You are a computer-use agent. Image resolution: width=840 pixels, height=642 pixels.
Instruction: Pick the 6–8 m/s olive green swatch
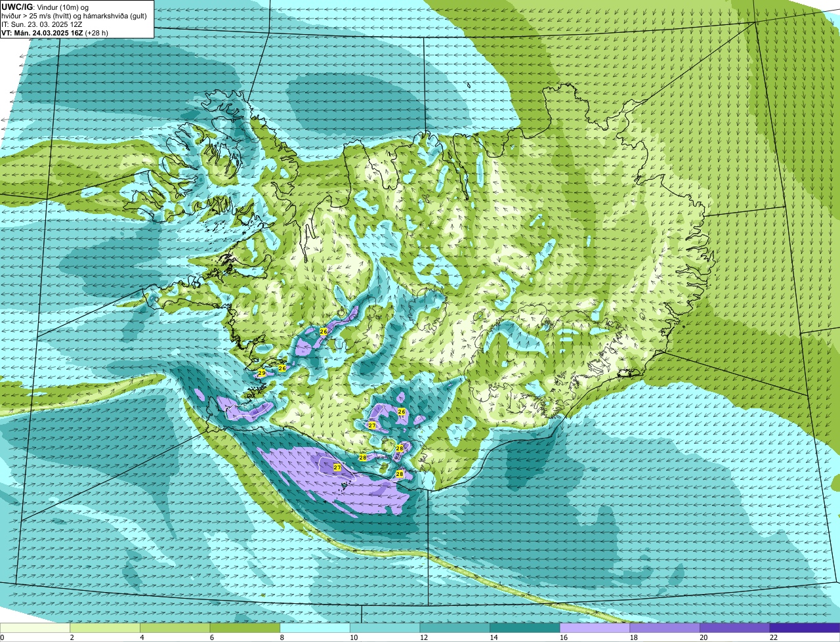pos(245,628)
